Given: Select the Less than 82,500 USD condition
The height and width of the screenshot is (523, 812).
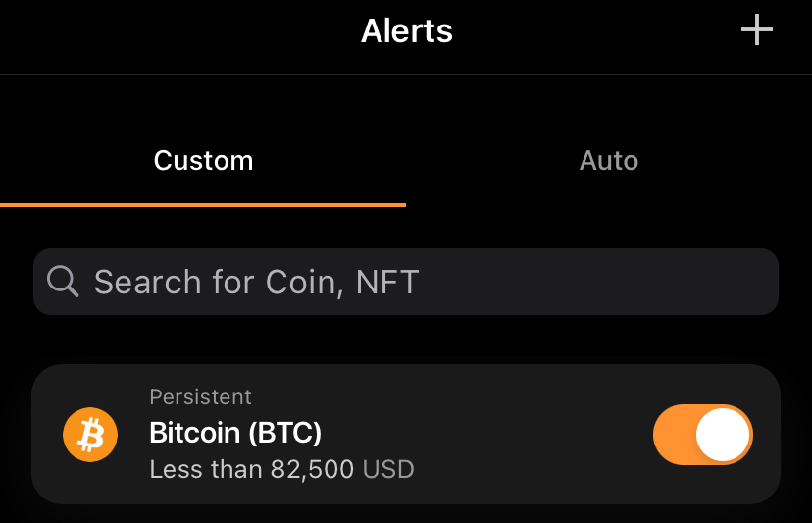Looking at the screenshot, I should click(281, 469).
